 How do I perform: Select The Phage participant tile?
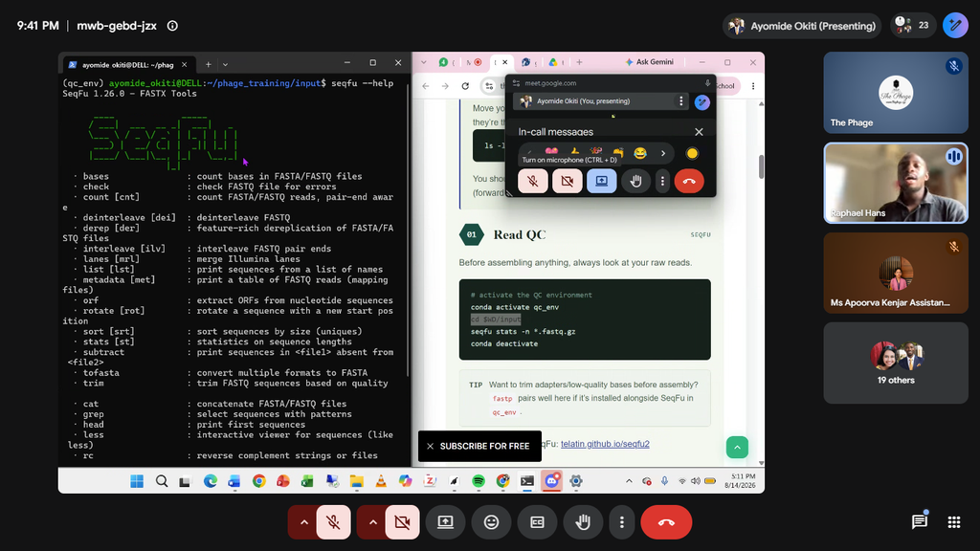coord(896,93)
